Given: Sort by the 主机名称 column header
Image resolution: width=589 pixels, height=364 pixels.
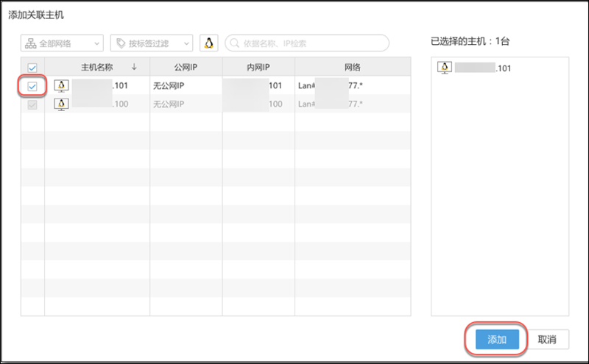Looking at the screenshot, I should 97,67.
